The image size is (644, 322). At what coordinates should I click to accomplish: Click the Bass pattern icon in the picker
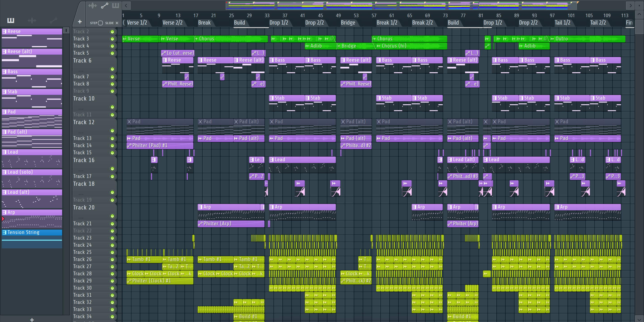(x=4, y=72)
